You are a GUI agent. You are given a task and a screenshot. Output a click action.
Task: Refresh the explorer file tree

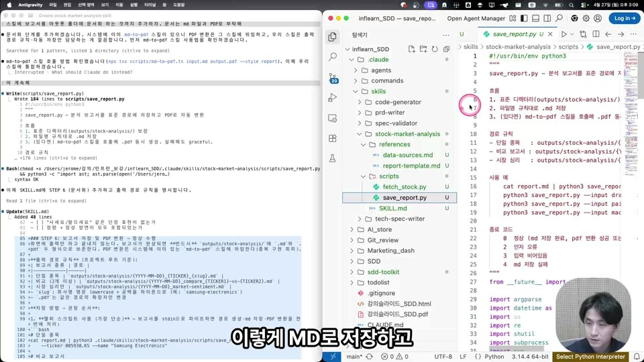[x=435, y=49]
